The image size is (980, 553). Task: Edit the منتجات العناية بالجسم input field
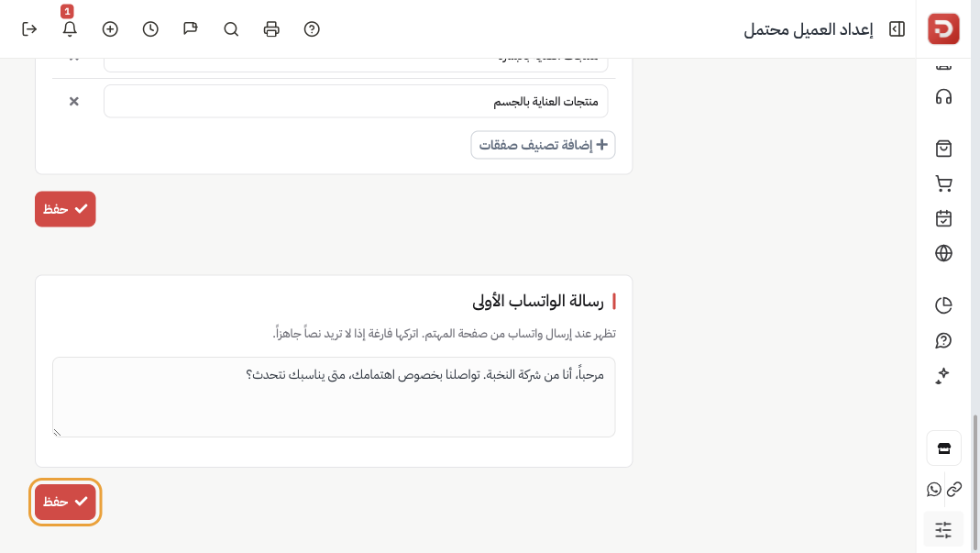tap(356, 102)
